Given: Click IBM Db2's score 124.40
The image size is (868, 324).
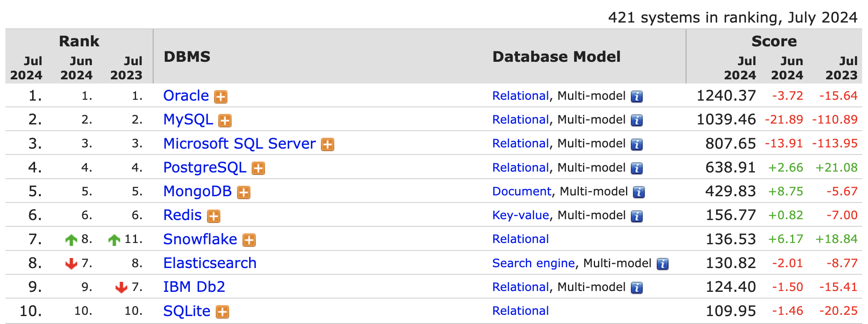Looking at the screenshot, I should (x=730, y=287).
